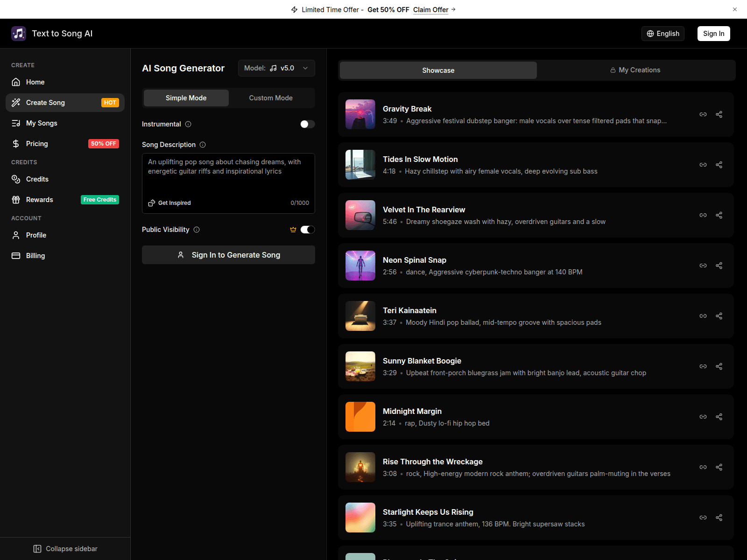
Task: Share the Neon Spinal Snap song
Action: [719, 266]
